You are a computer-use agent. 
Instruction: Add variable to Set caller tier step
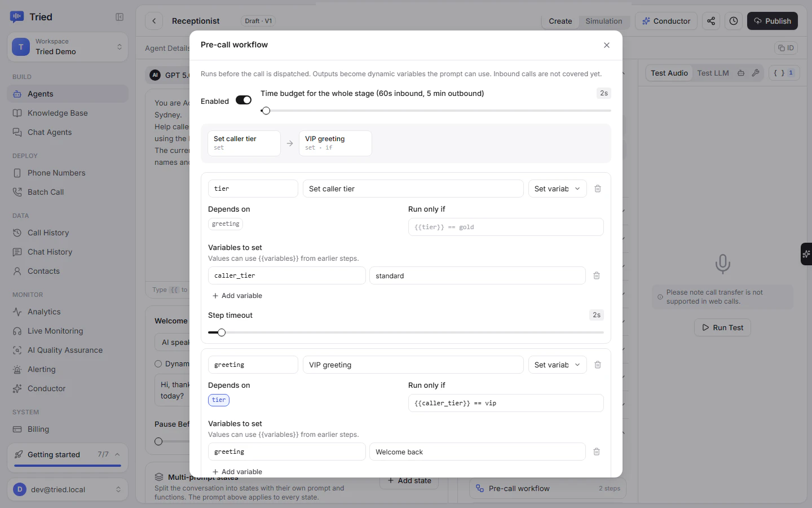(237, 296)
